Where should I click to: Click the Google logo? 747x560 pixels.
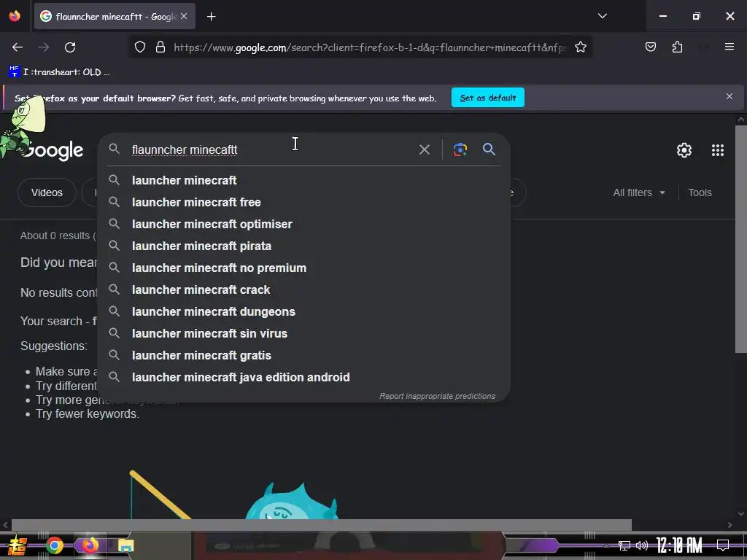53,150
